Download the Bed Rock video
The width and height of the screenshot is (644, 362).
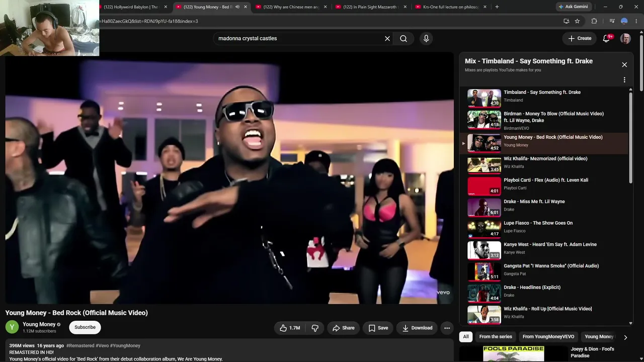pos(417,328)
